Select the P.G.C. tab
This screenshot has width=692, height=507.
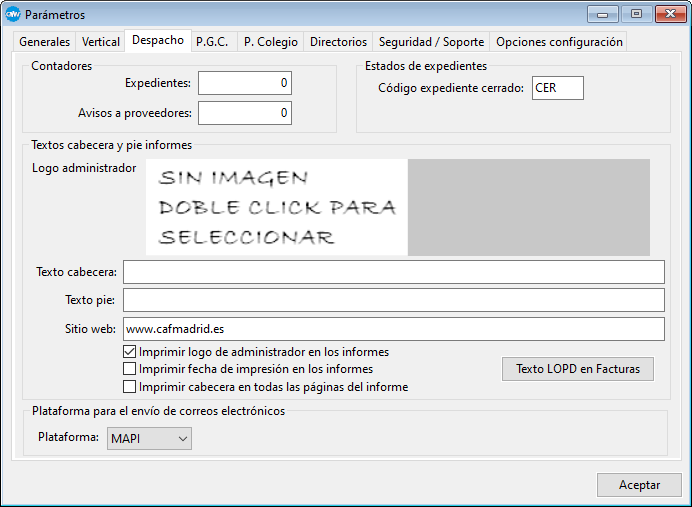214,42
